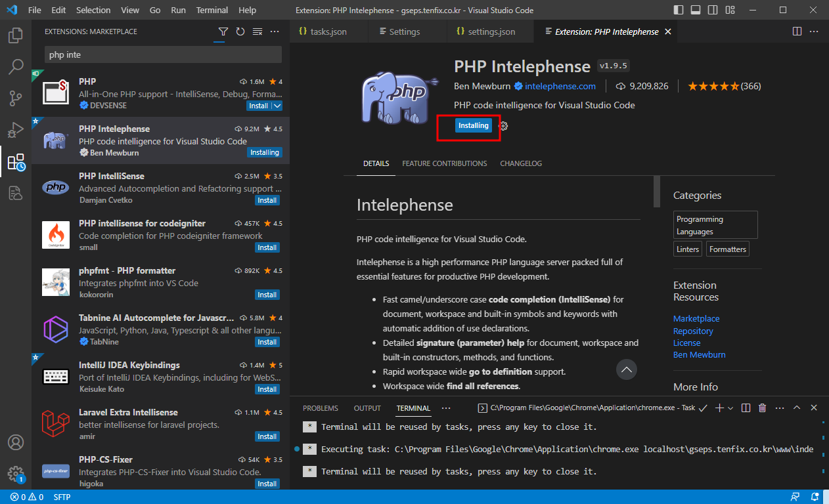This screenshot has height=504, width=829.
Task: Click the feedback icon in status bar
Action: click(795, 497)
